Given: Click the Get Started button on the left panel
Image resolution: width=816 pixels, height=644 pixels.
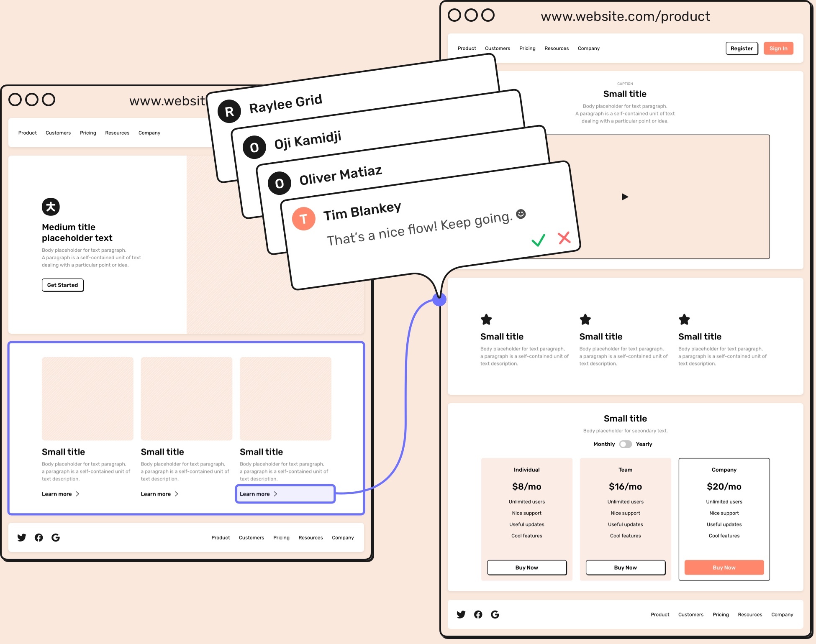Looking at the screenshot, I should point(62,285).
